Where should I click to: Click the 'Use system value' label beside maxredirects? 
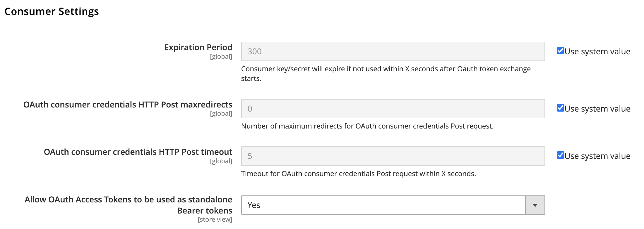click(x=597, y=109)
